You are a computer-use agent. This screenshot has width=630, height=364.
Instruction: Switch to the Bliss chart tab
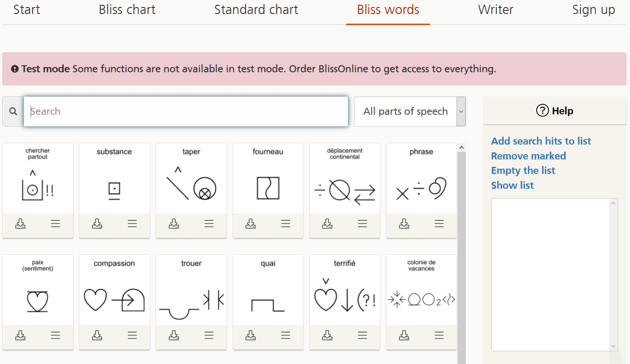(127, 10)
